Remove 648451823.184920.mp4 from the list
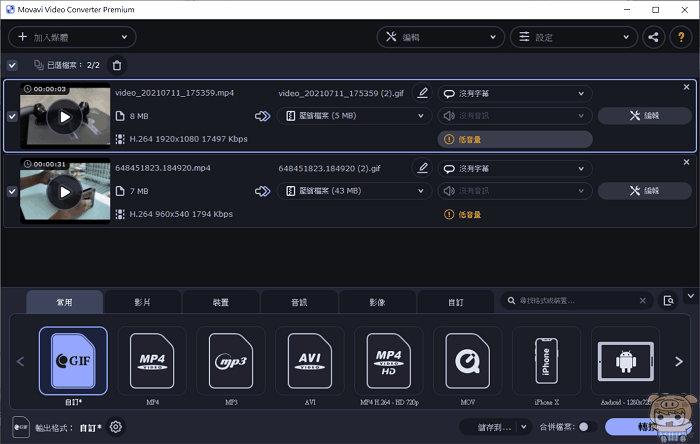Screen dimensions: 700x444 686,162
